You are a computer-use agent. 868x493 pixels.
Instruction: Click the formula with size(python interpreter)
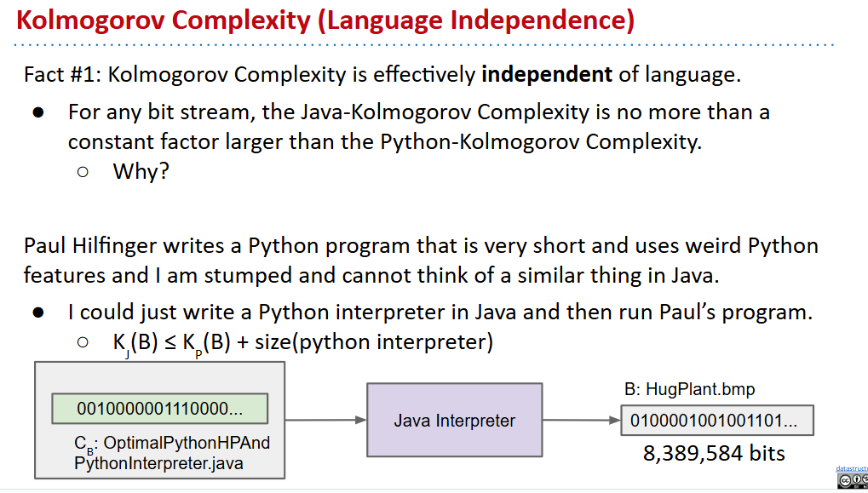point(302,342)
